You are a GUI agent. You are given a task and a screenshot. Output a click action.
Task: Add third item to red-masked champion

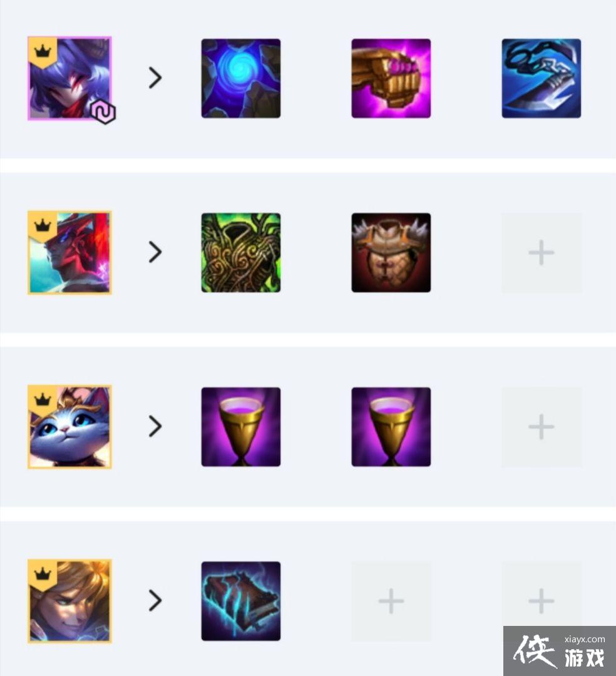tap(542, 253)
